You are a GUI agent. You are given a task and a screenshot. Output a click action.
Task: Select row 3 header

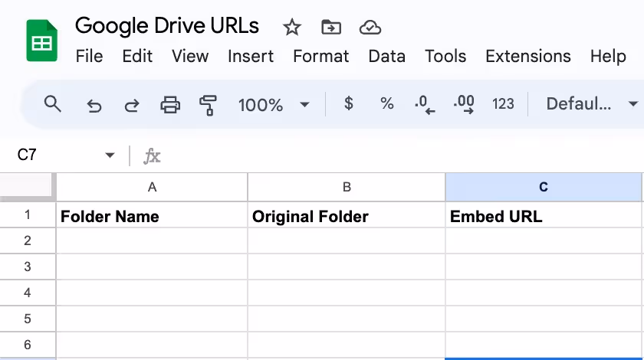[x=28, y=267]
